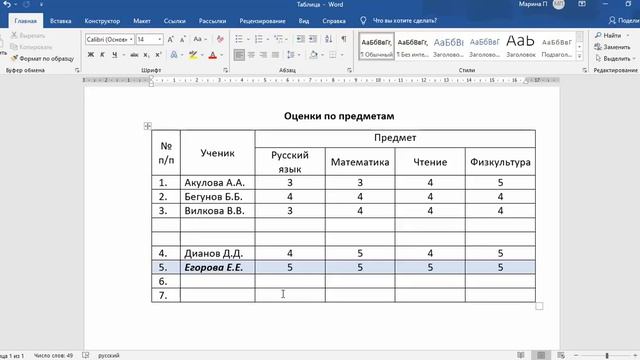Click Cut (Вырезать)

pyautogui.click(x=28, y=36)
